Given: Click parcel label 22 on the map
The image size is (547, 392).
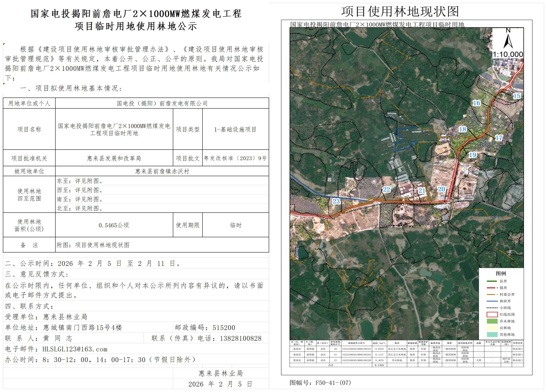Looking at the screenshot, I should click(386, 189).
